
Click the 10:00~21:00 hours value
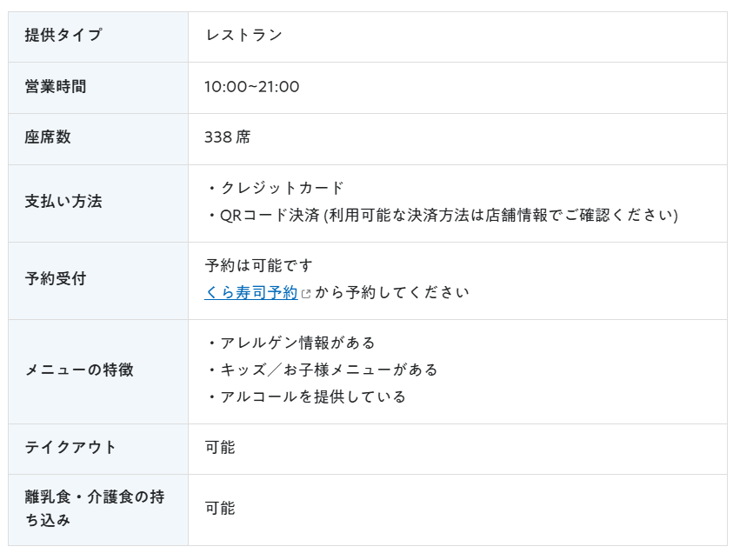[251, 86]
